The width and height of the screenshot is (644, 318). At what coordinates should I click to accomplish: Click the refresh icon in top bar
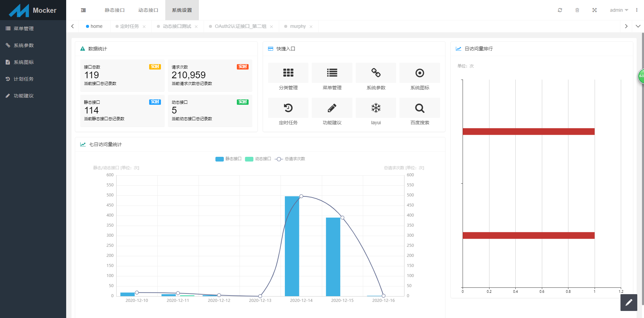click(560, 10)
